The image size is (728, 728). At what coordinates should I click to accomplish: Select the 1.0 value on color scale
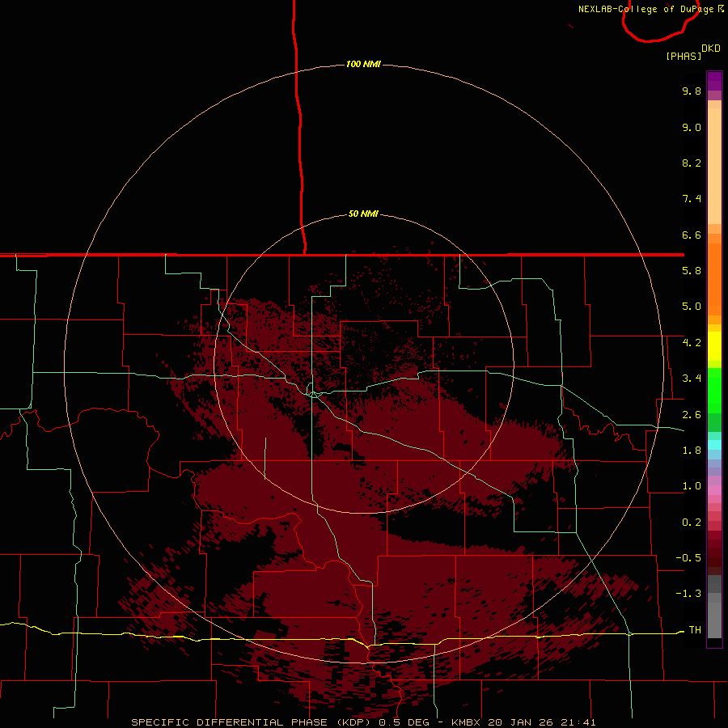692,486
